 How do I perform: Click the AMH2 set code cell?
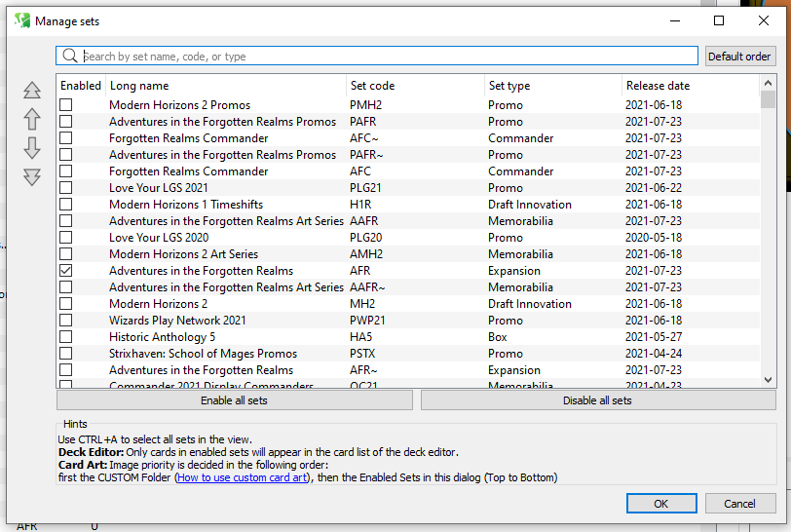tap(366, 254)
